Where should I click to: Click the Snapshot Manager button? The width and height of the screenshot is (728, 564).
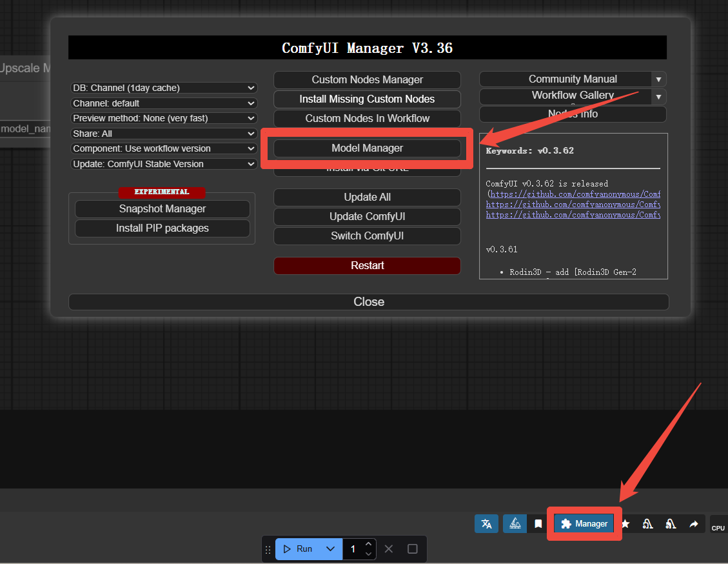162,209
